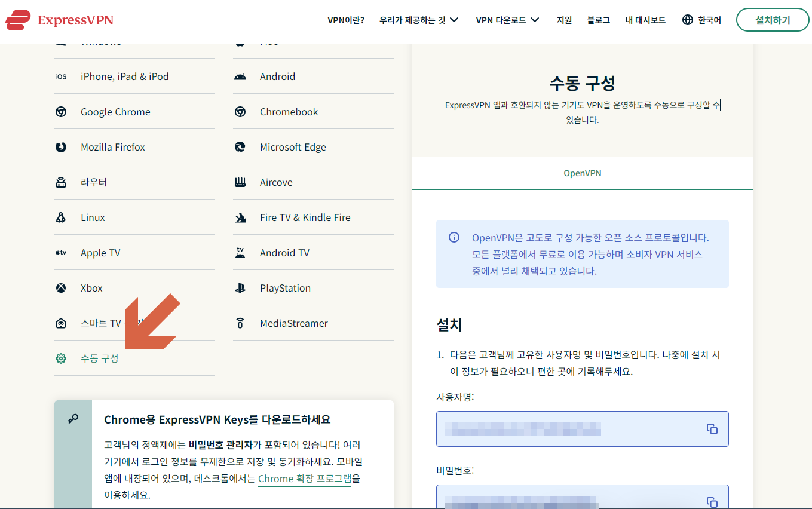Click the Microsoft Edge icon
Screen dimensions: 812x509
[240, 147]
